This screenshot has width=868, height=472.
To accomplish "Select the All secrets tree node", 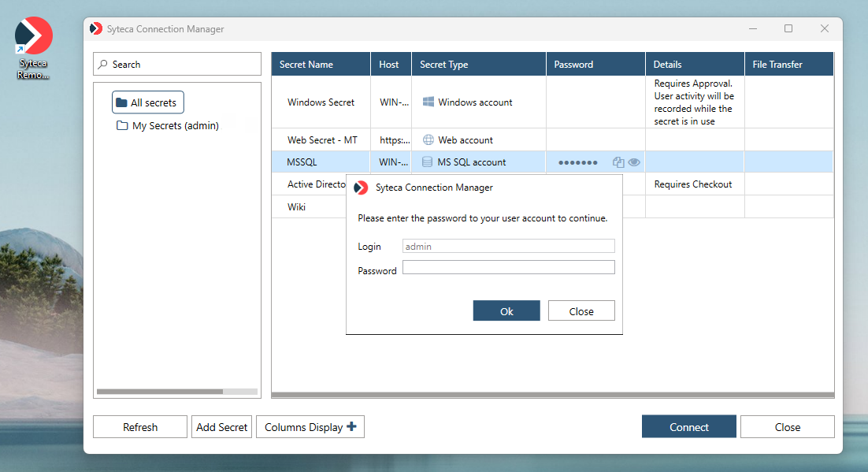I will (x=148, y=102).
